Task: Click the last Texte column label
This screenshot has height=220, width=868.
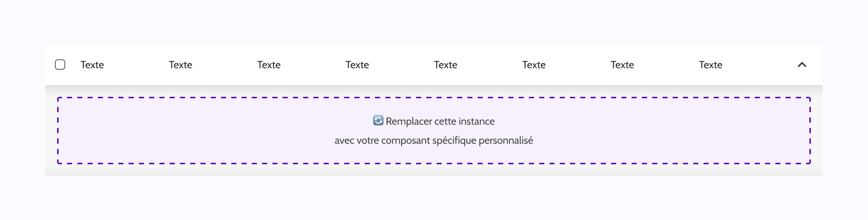Action: tap(710, 65)
